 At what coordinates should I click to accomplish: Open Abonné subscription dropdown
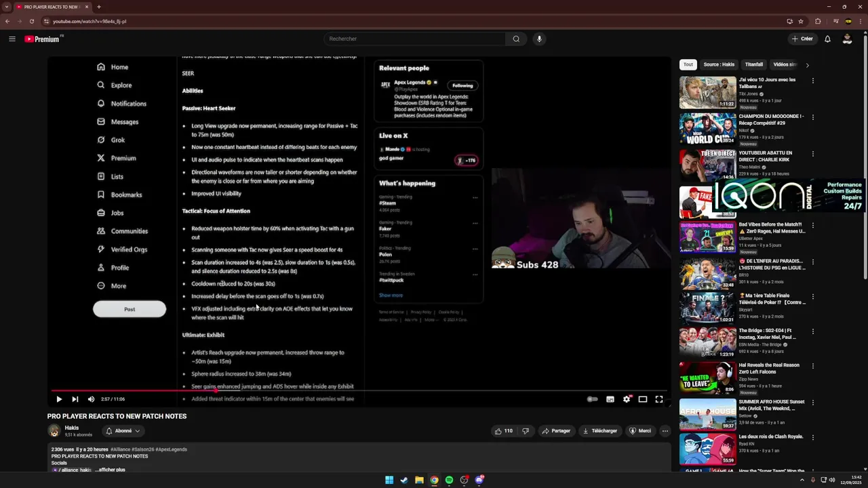(123, 430)
